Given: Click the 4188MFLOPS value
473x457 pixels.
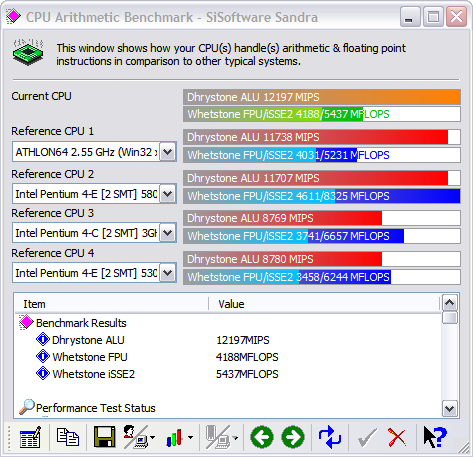Looking at the screenshot, I should click(247, 357).
